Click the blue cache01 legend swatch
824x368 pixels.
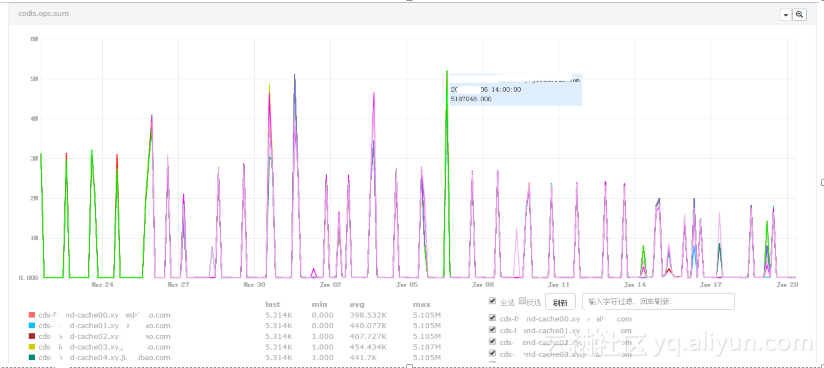[x=32, y=326]
